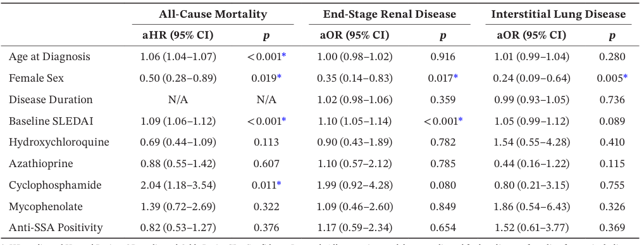Select the Mycophenolate row label
644x245 pixels.
tap(46, 206)
